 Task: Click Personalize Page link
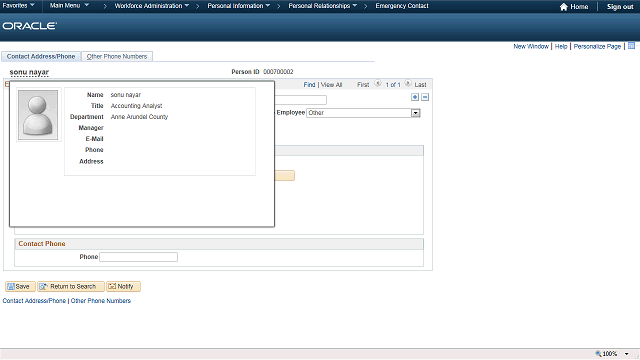click(597, 47)
